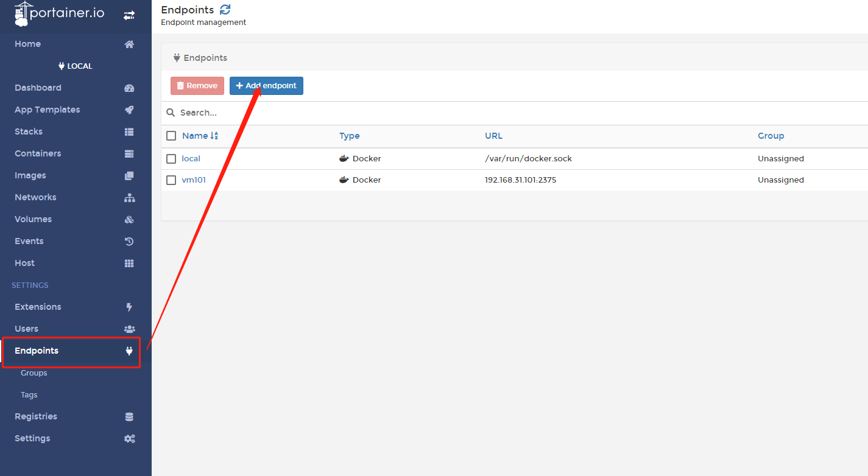
Task: Click the Dashboard gauge icon
Action: (129, 88)
